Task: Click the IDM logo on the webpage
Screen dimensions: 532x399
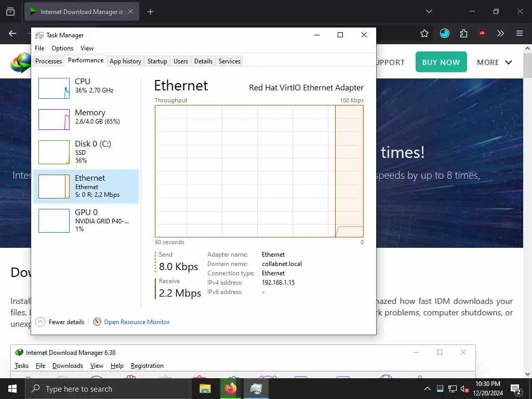Action: [20, 62]
